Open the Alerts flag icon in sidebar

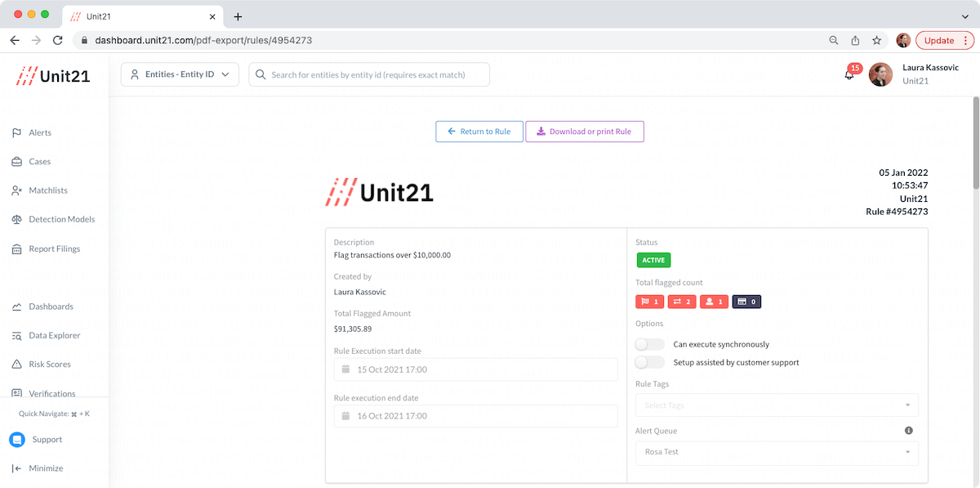tap(16, 132)
